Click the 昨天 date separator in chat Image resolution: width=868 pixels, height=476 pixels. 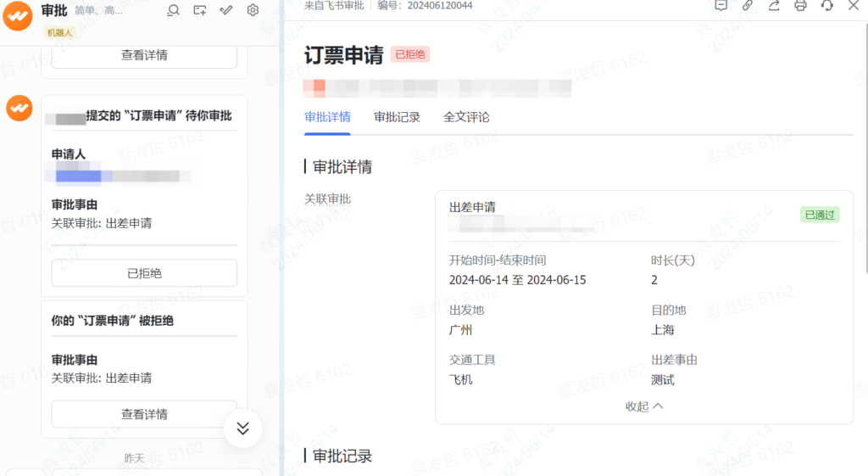134,458
